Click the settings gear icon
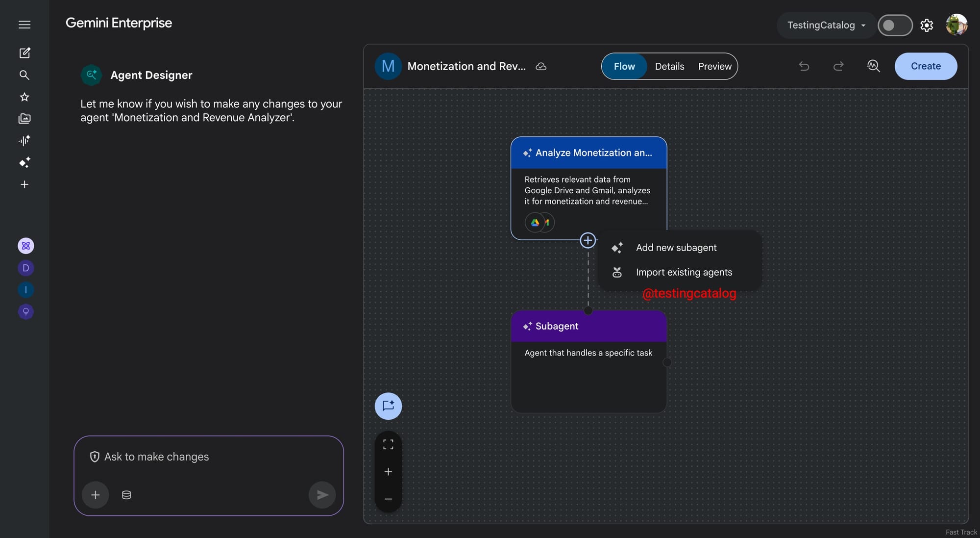Viewport: 980px width, 538px height. pos(926,26)
